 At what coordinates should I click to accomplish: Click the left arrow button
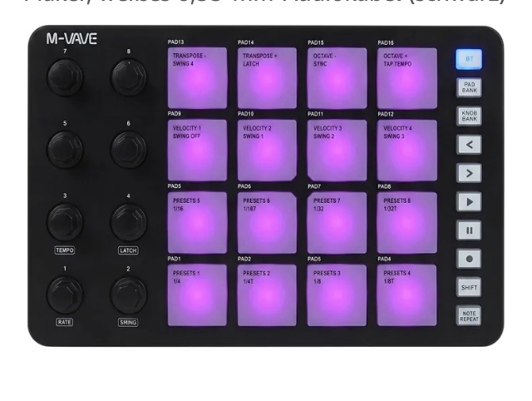[469, 145]
